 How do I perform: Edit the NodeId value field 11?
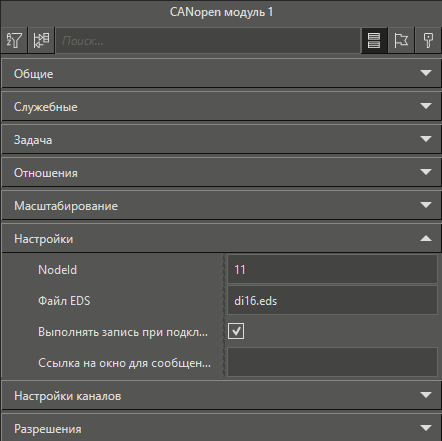tap(332, 269)
